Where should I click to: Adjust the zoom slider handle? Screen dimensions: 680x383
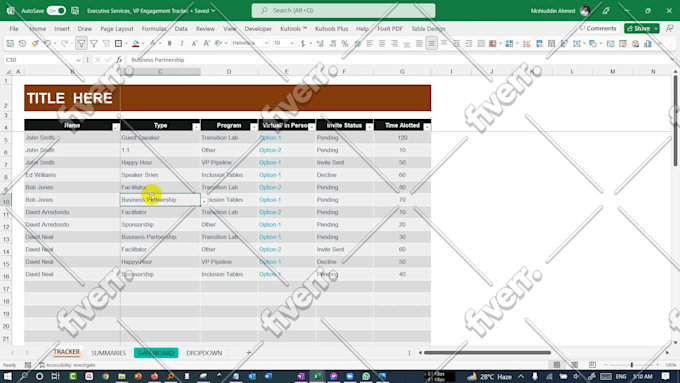click(632, 365)
